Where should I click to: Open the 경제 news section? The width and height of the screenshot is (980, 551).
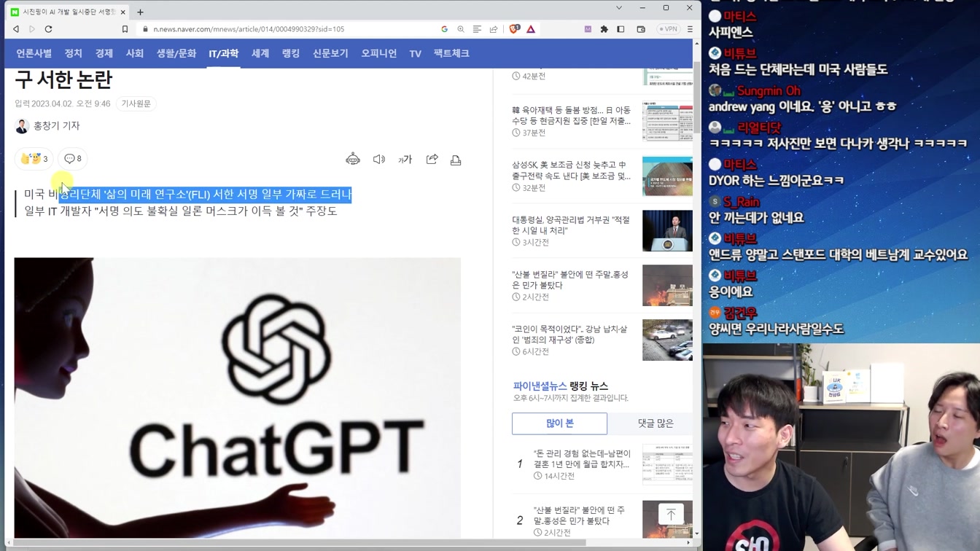(104, 53)
